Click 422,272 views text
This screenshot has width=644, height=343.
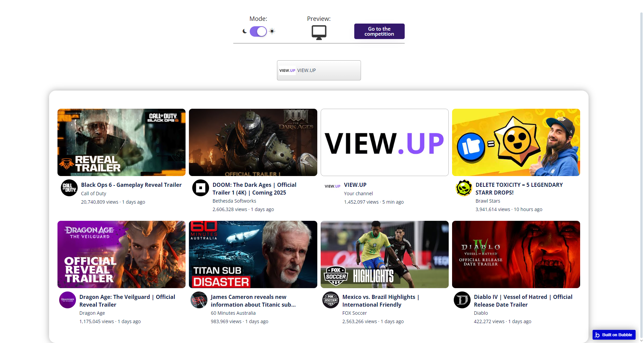click(x=489, y=321)
